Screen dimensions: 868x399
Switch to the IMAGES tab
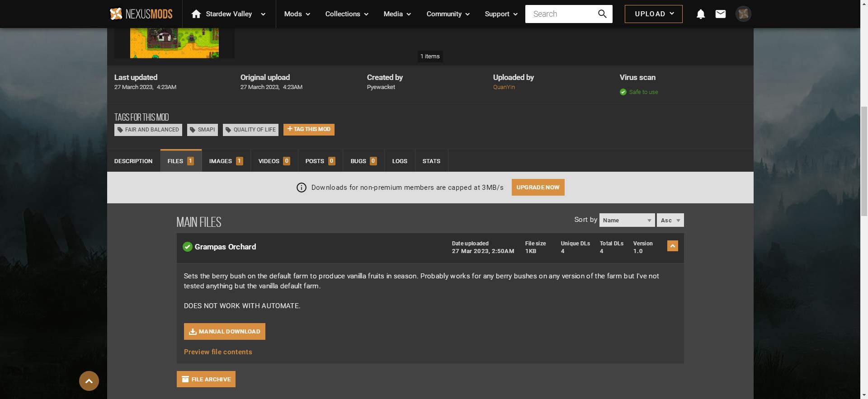[x=226, y=161]
